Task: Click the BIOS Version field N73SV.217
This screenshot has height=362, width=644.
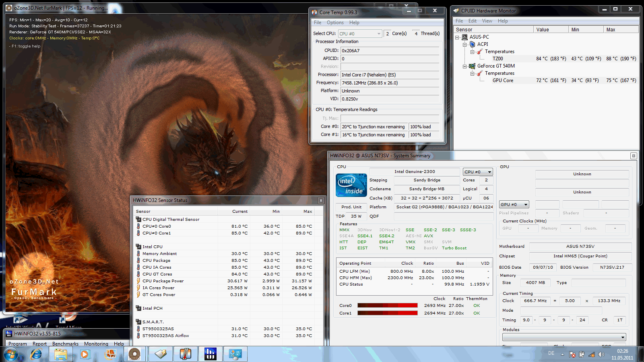Action: pos(612,267)
